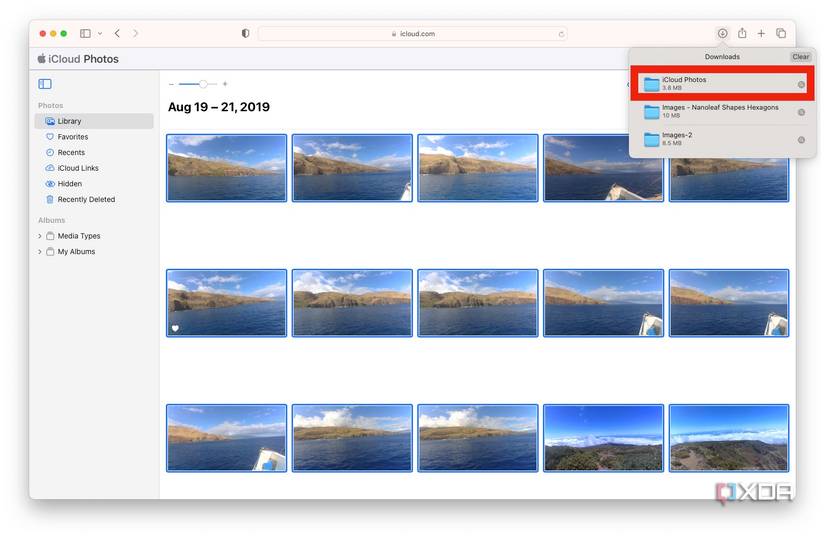Screen dimensions: 825x538
Task: Zoom out thumbnails with minus button
Action: coord(171,84)
